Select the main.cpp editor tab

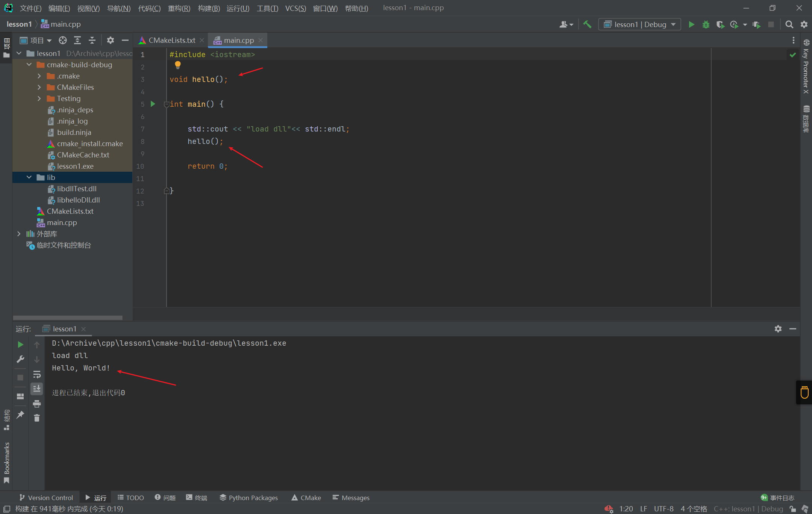click(x=238, y=40)
